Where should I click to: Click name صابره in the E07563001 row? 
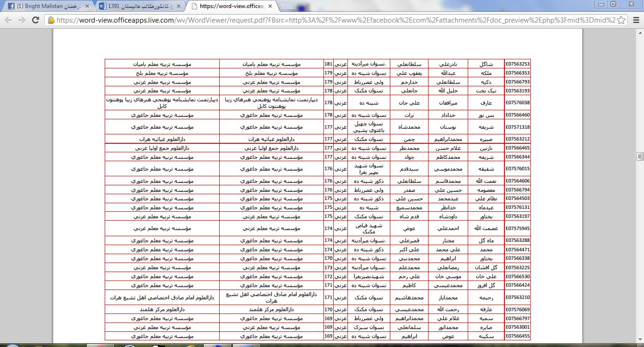click(486, 327)
